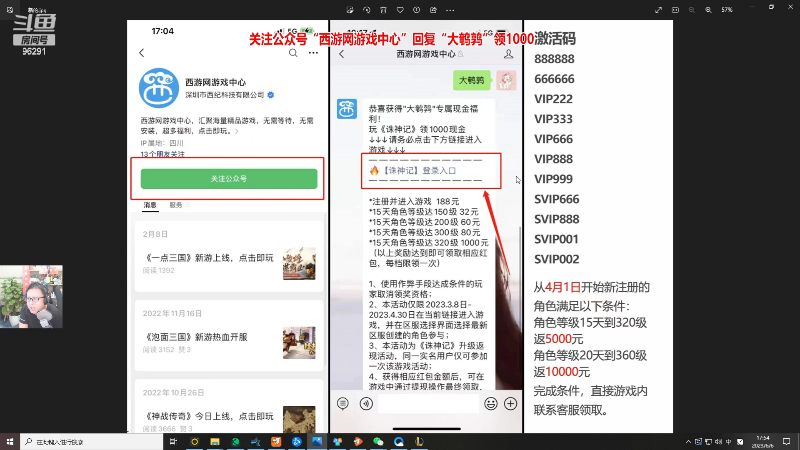Click the 13个朋友关注 link
The height and width of the screenshot is (450, 800).
(163, 154)
